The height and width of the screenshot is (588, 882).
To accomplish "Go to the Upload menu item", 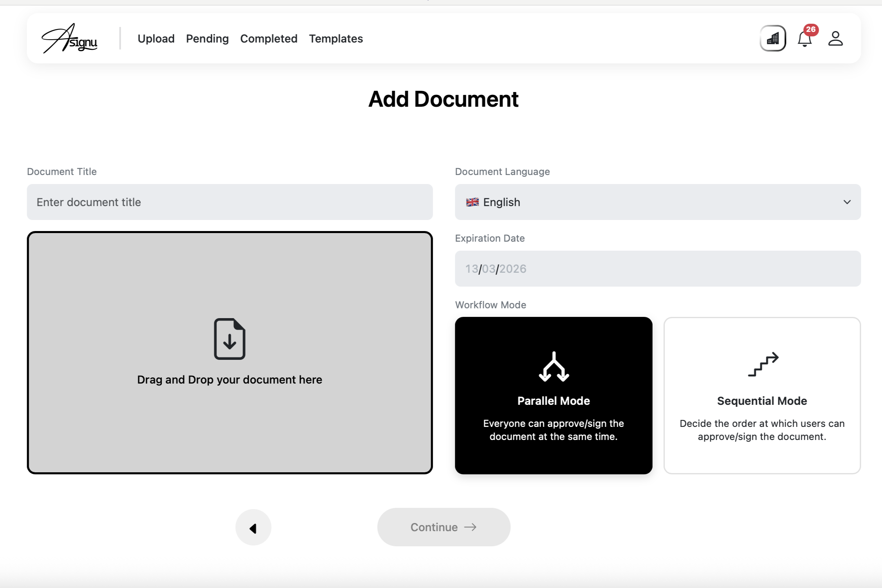I will (156, 38).
